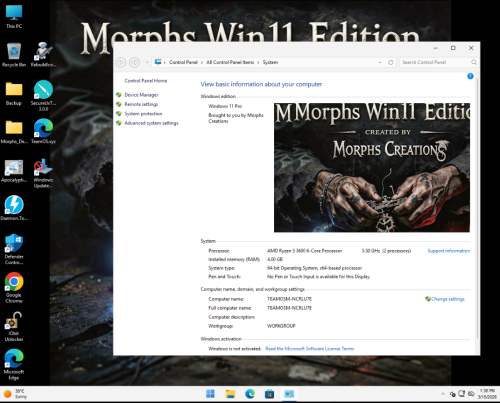Click the Change settings link
Viewport: 500px width, 403px height.
[x=448, y=299]
